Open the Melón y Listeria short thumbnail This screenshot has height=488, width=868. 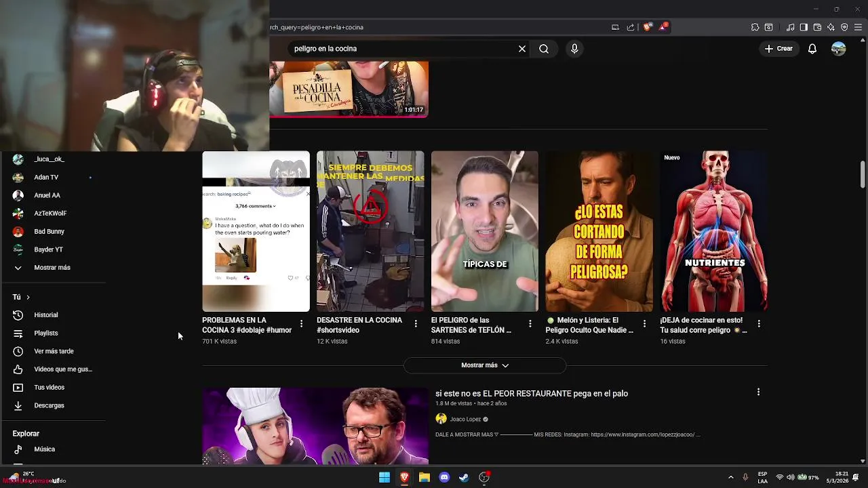coord(599,231)
